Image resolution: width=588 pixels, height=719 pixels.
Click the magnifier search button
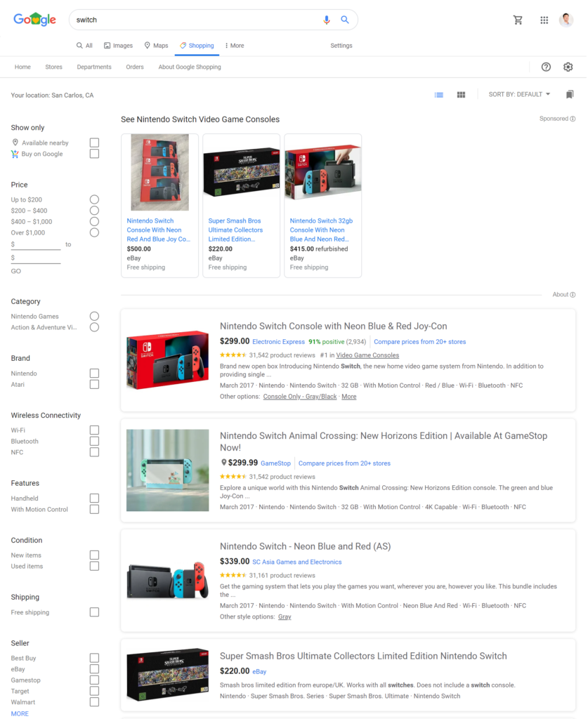pos(345,20)
